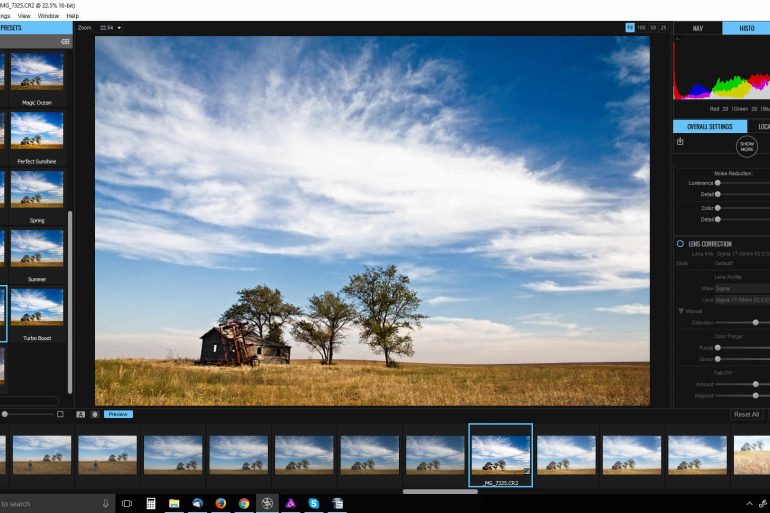The image size is (770, 513).
Task: Open the Zoom 22.54 dropdown
Action: 110,28
